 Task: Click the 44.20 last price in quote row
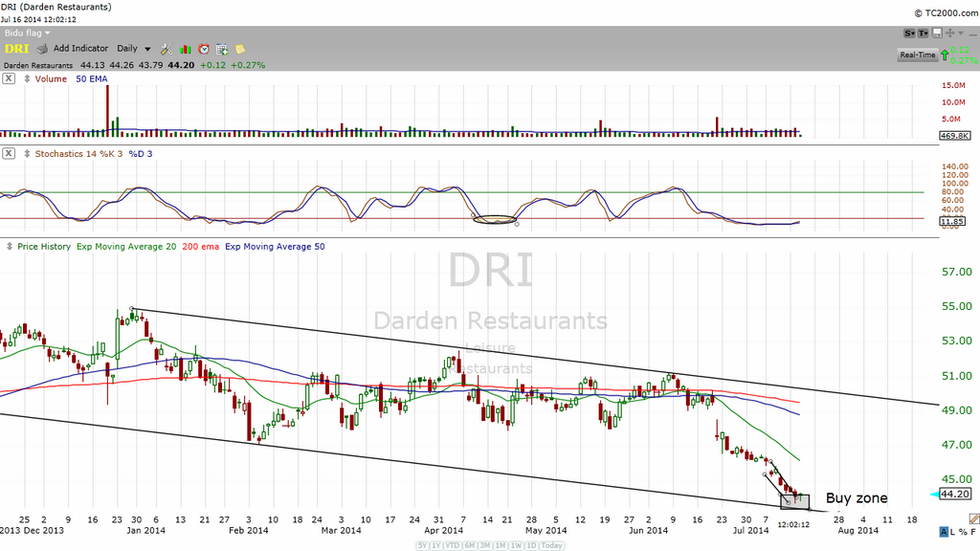[x=181, y=65]
